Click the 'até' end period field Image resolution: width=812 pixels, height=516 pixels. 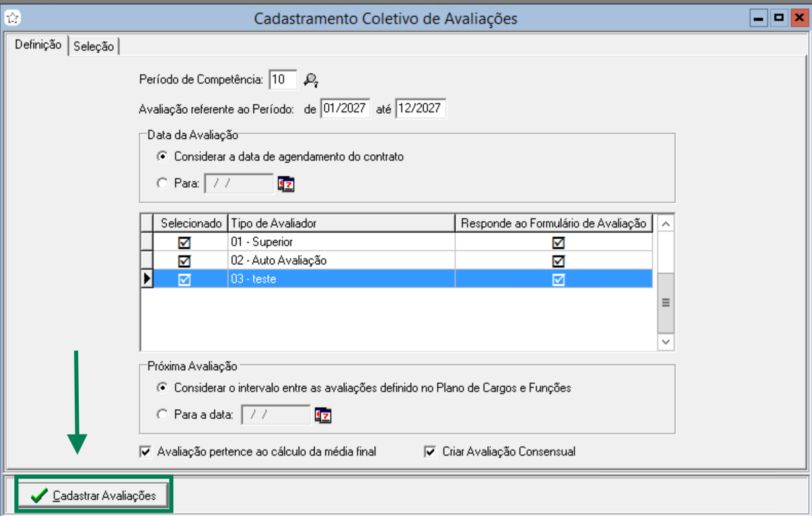(420, 109)
